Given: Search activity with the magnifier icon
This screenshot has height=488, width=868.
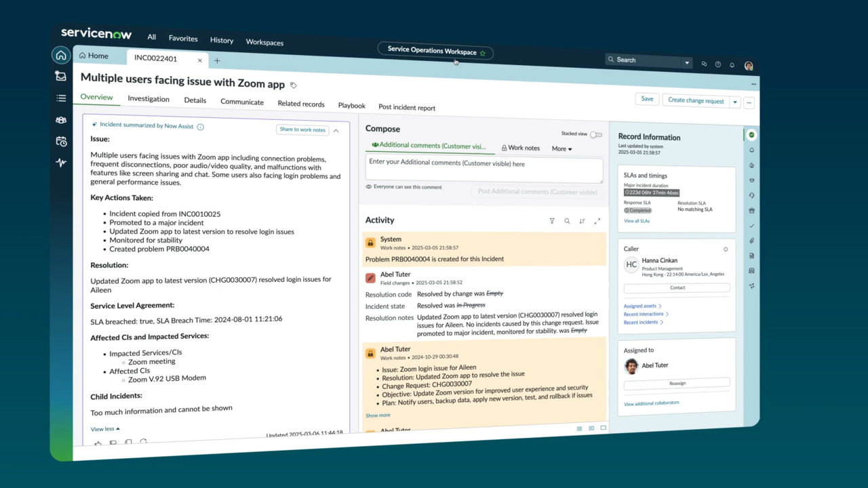Looking at the screenshot, I should tap(567, 221).
